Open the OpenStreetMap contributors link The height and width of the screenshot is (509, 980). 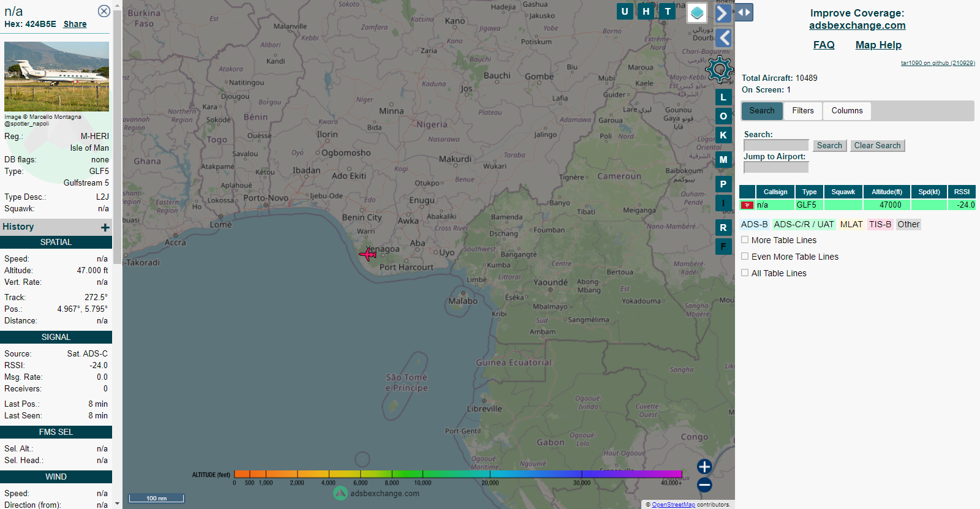tap(673, 505)
